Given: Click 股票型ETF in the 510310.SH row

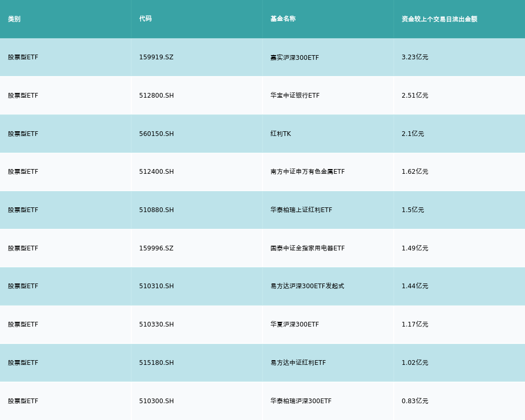Looking at the screenshot, I should [x=23, y=286].
